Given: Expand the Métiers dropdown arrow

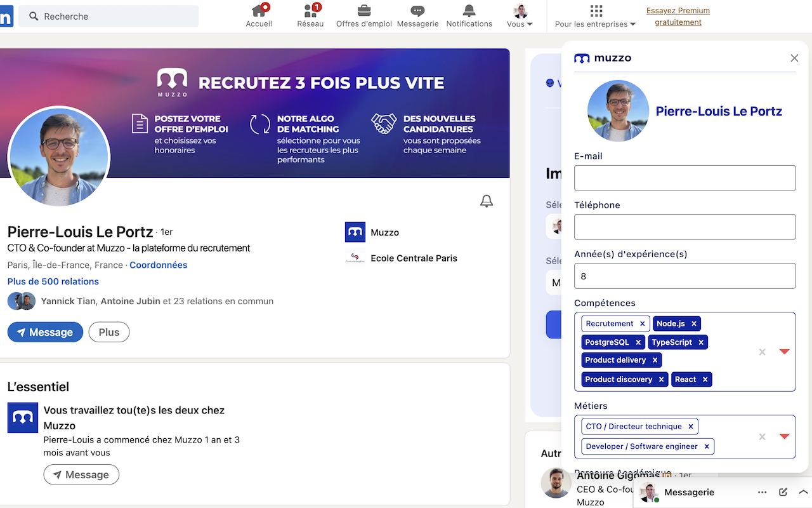Looking at the screenshot, I should pyautogui.click(x=785, y=436).
